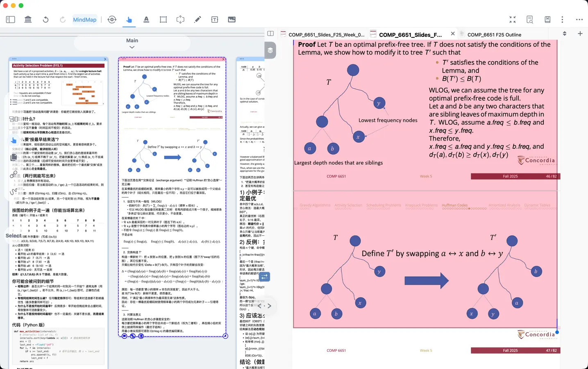Expand the Main mindmap dropdown
The height and width of the screenshot is (369, 588).
(x=132, y=47)
